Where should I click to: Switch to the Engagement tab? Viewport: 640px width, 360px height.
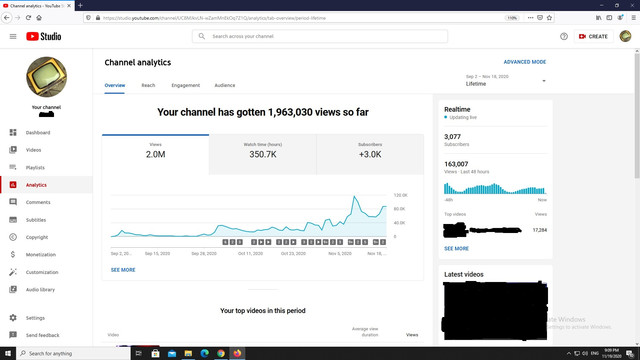pyautogui.click(x=186, y=85)
